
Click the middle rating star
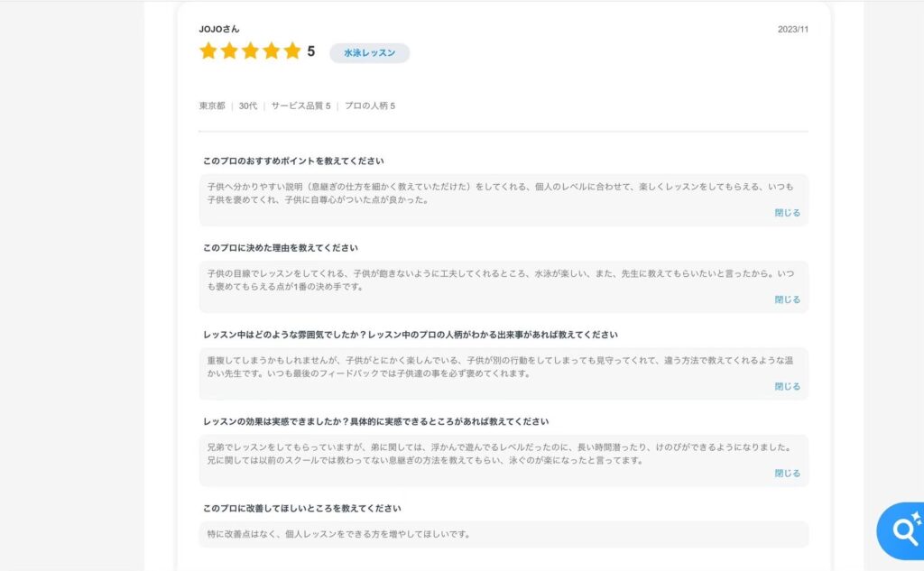(250, 51)
